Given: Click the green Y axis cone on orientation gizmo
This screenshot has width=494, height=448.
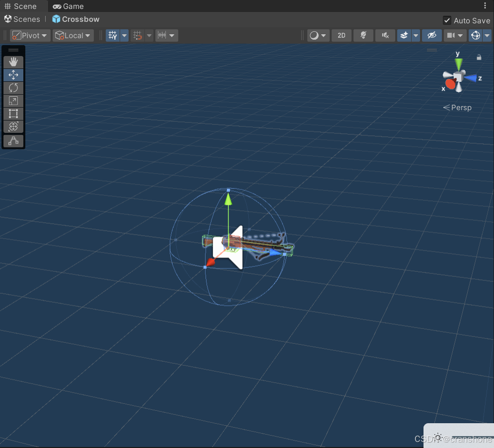Looking at the screenshot, I should coord(459,64).
